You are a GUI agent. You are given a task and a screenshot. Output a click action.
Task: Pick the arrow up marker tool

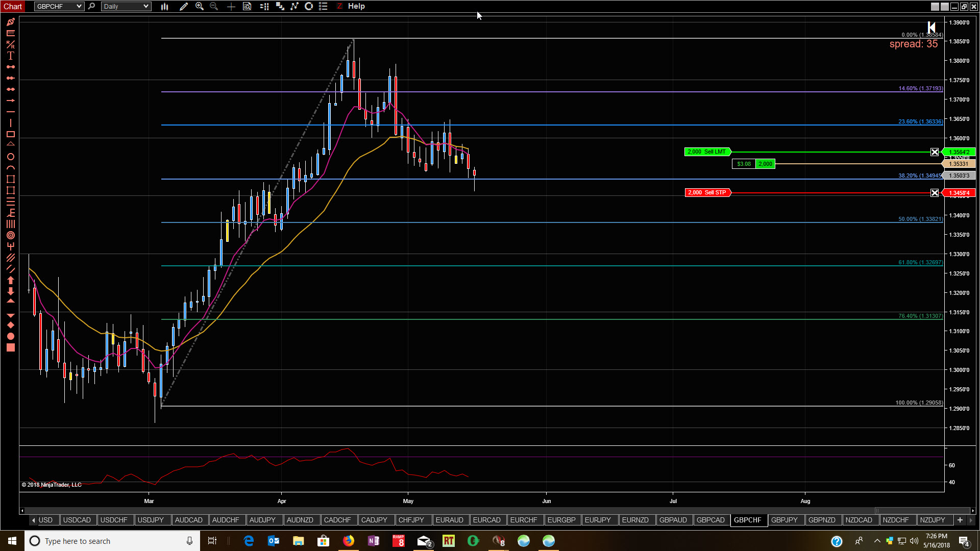tap(10, 280)
